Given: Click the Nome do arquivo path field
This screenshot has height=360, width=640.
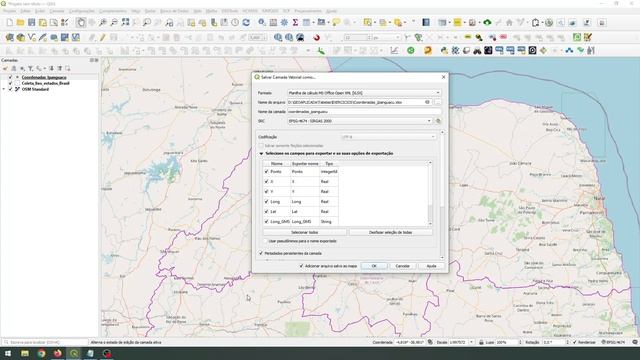Looking at the screenshot, I should (359, 102).
